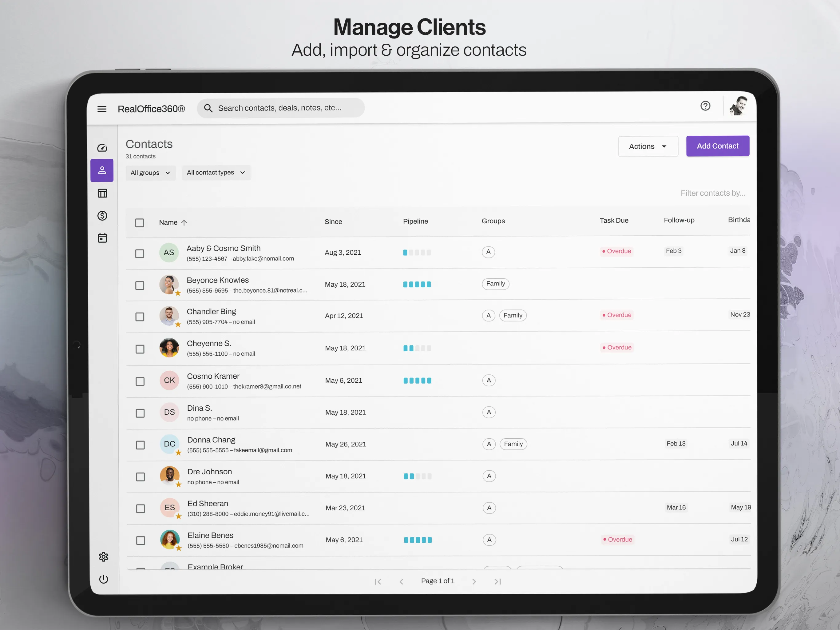Click the Name sort arrow icon

click(x=184, y=223)
